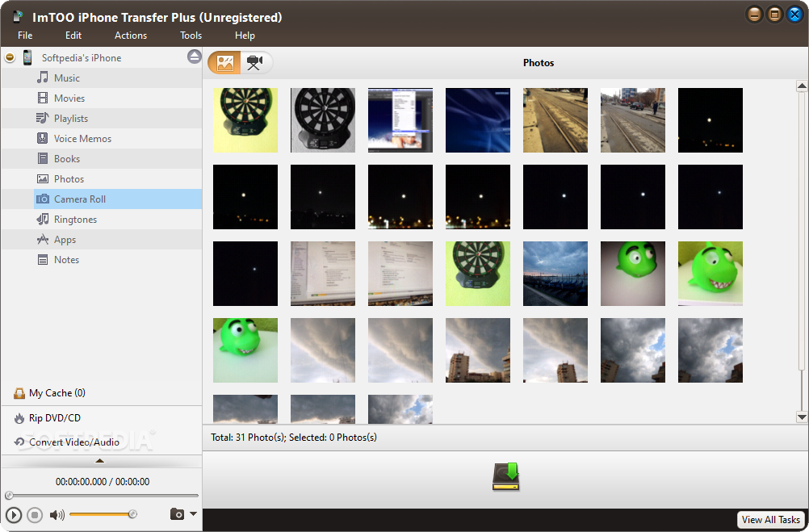Click the My Cache (0) label
The height and width of the screenshot is (532, 809).
[x=57, y=393]
